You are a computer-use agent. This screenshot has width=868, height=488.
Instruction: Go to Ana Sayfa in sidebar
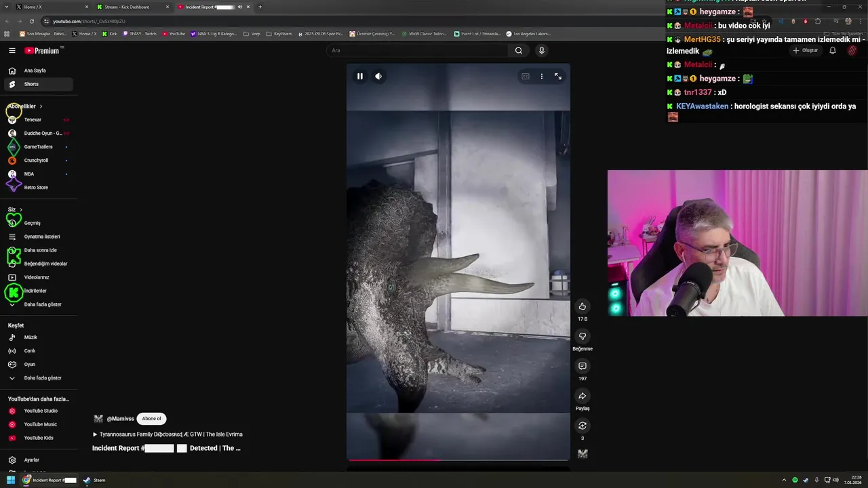pyautogui.click(x=39, y=70)
